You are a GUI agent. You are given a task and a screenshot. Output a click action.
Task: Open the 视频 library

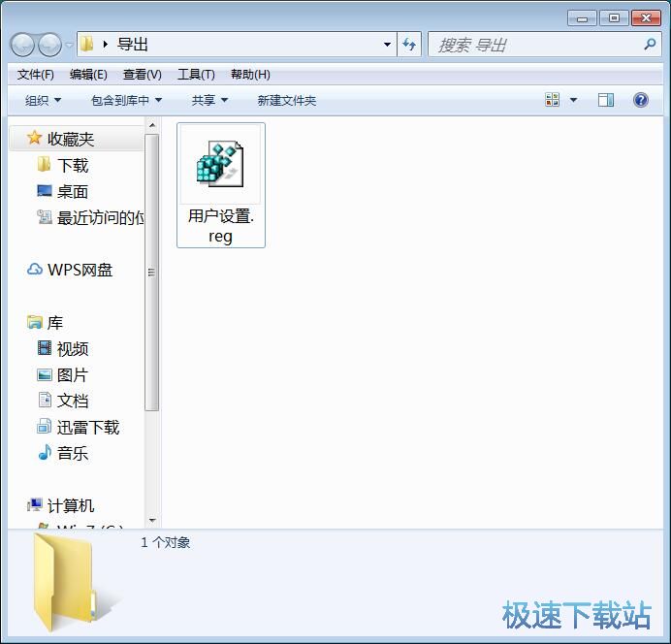[x=73, y=349]
